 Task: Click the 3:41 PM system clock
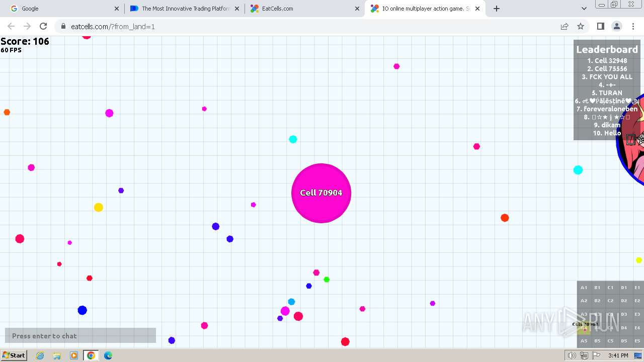(618, 355)
